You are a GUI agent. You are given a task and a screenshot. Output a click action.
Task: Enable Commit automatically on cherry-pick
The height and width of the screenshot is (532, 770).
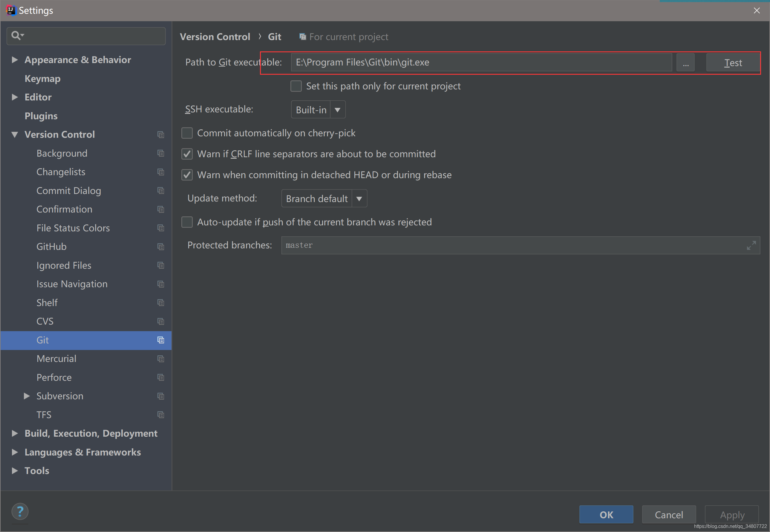tap(187, 133)
